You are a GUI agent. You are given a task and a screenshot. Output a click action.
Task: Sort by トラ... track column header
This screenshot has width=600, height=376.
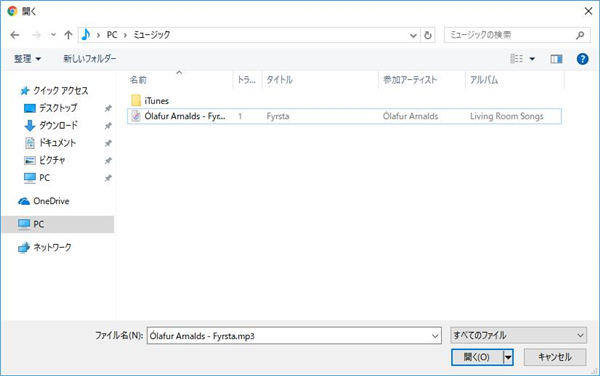tap(247, 80)
